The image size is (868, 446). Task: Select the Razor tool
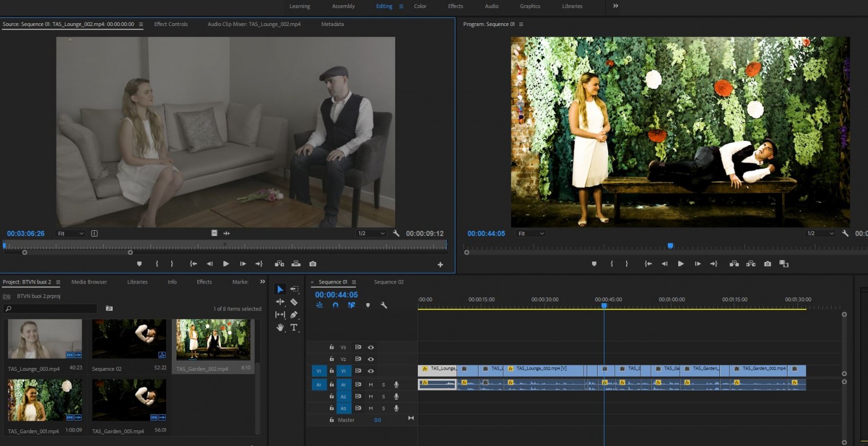click(294, 302)
